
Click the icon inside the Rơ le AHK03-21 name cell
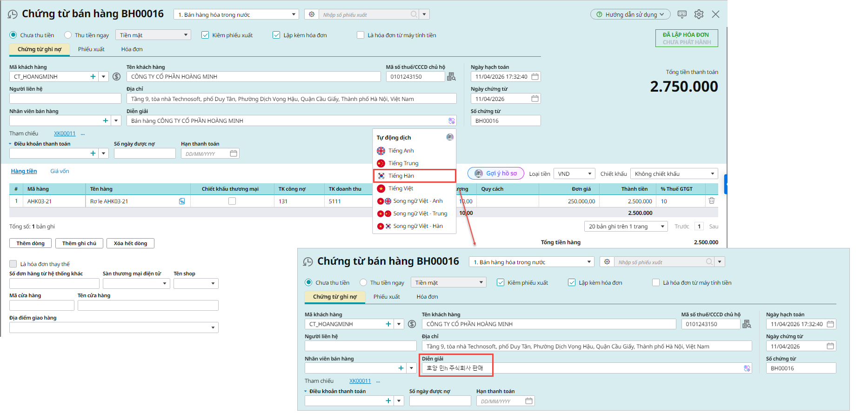pyautogui.click(x=182, y=201)
